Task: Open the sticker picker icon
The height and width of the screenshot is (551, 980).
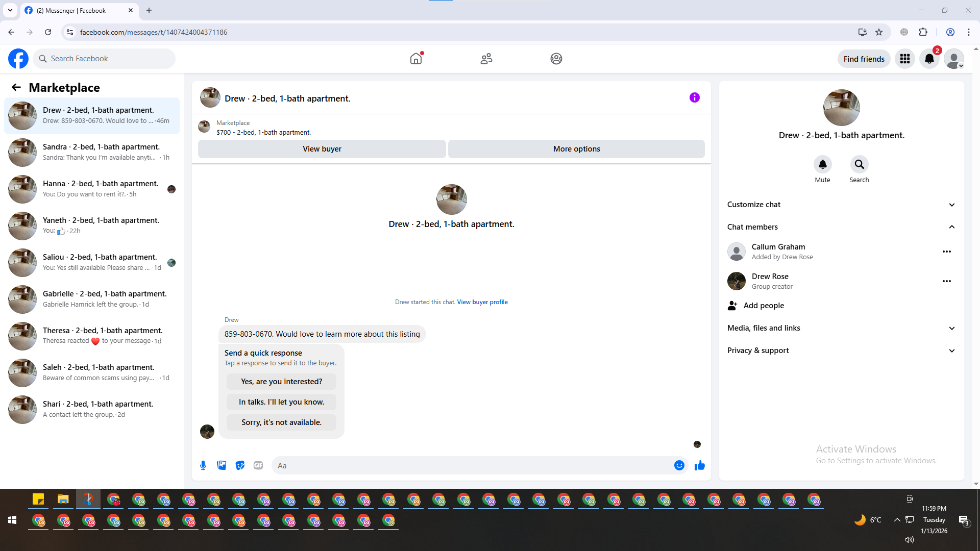Action: pos(240,465)
